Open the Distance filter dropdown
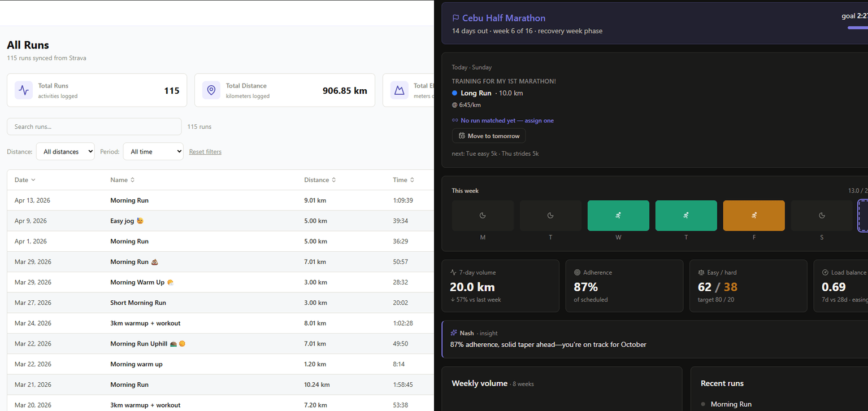The height and width of the screenshot is (411, 868). (66, 151)
